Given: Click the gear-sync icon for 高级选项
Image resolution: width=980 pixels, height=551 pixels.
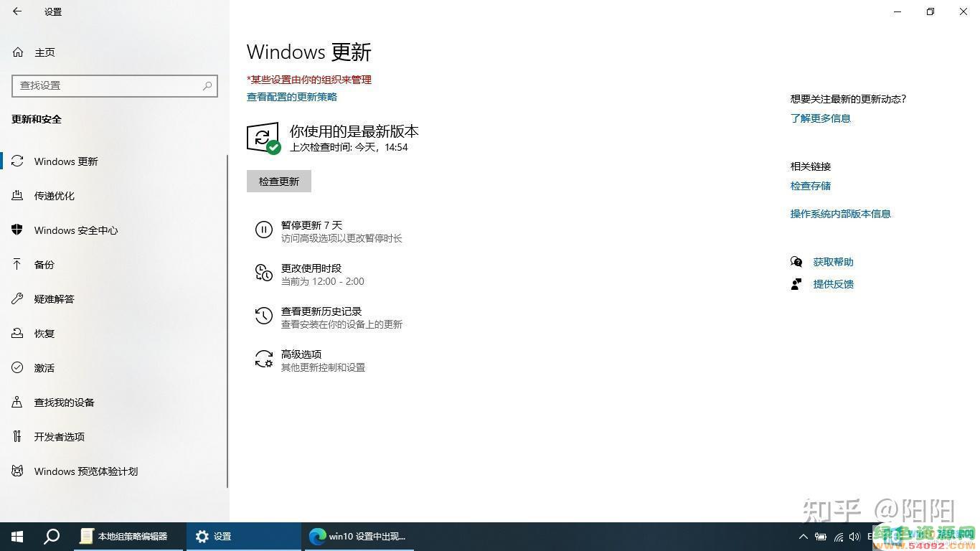Looking at the screenshot, I should point(264,359).
